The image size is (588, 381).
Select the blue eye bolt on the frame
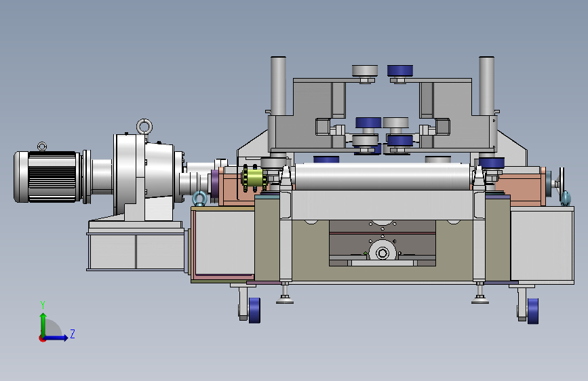[x=199, y=199]
